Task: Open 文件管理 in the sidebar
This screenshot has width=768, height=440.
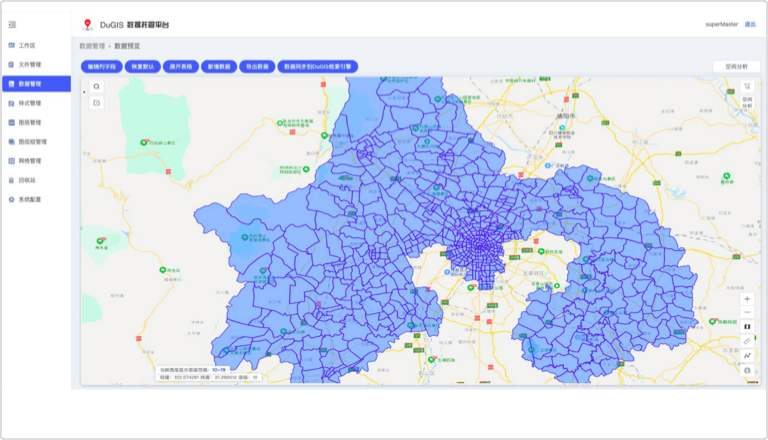Action: point(29,65)
